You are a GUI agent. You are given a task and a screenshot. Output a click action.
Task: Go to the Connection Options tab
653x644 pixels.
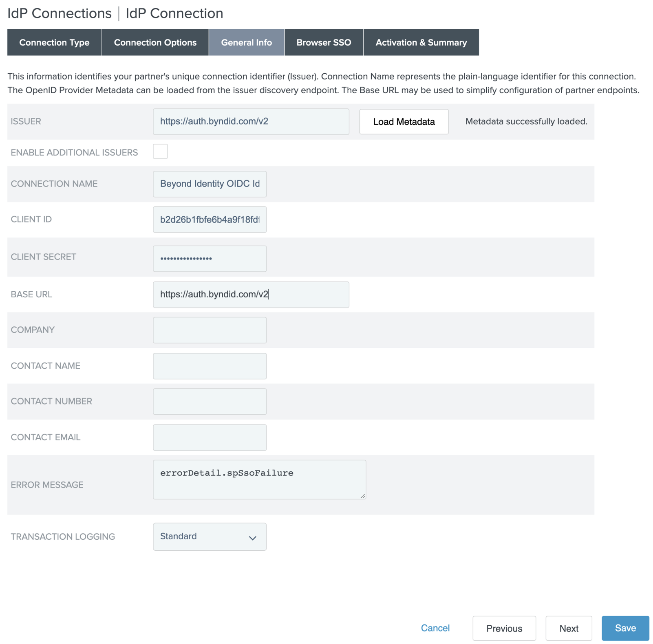[155, 42]
